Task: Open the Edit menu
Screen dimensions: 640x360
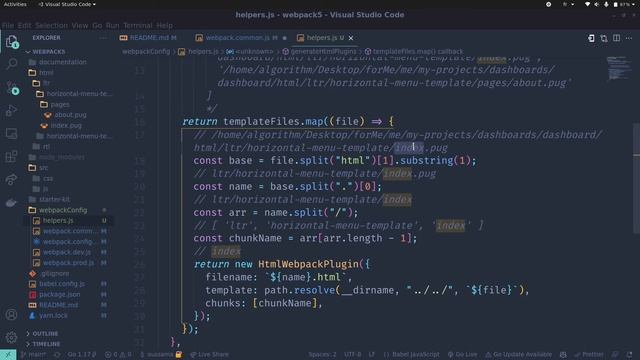Action: coord(24,25)
